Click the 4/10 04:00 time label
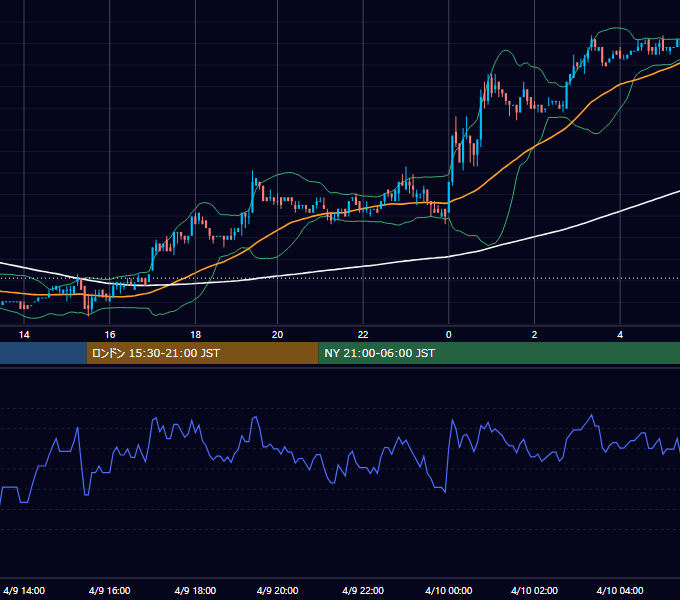The image size is (680, 600). tap(620, 590)
